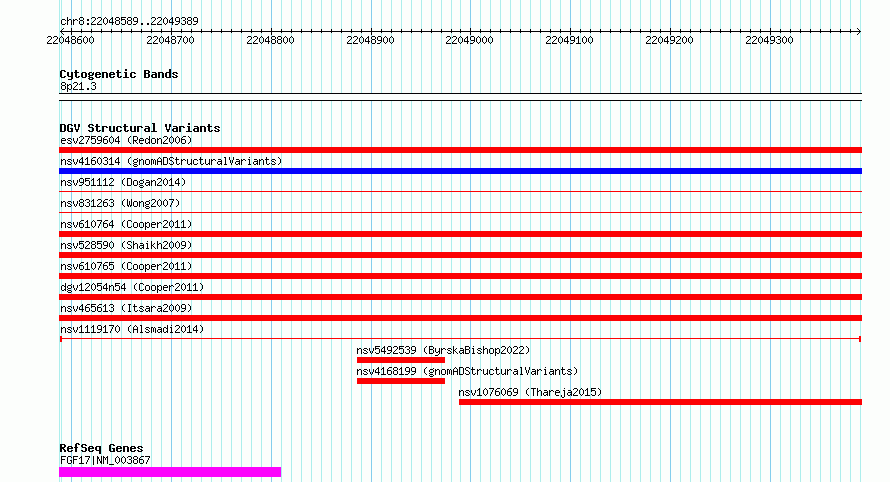Open the nsv528590 (Shaikh2009) variant label
This screenshot has height=482, width=890.
[126, 245]
